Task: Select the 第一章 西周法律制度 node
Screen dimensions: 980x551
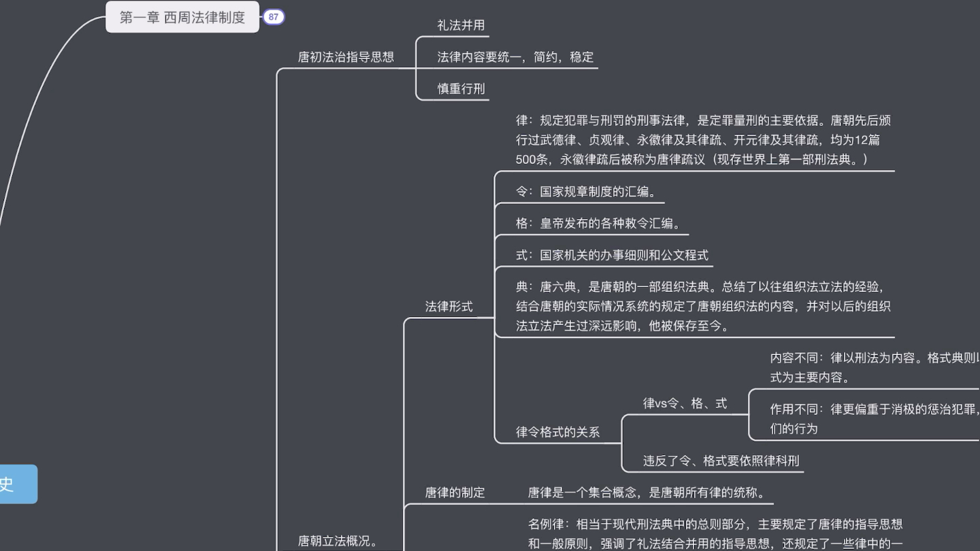Action: (182, 17)
